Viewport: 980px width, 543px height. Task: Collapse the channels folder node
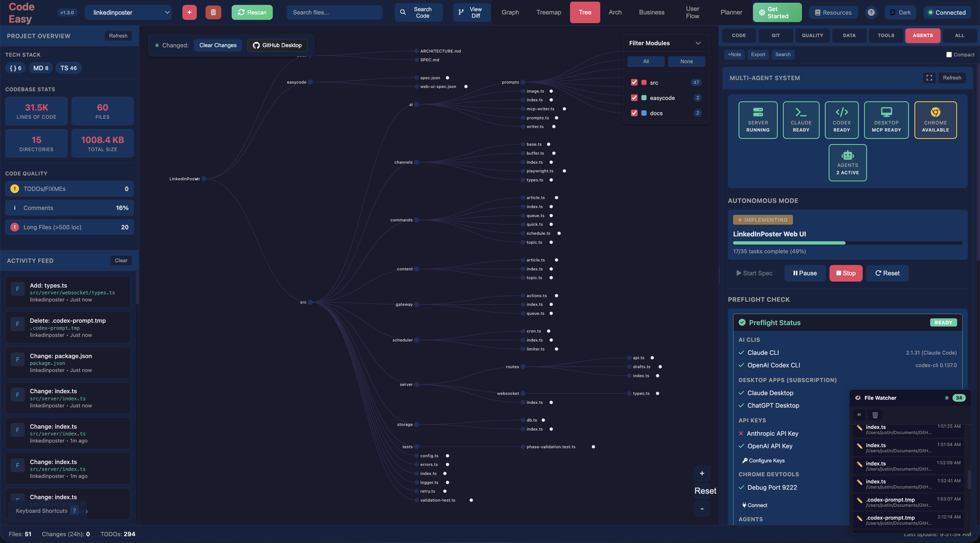[x=416, y=162]
